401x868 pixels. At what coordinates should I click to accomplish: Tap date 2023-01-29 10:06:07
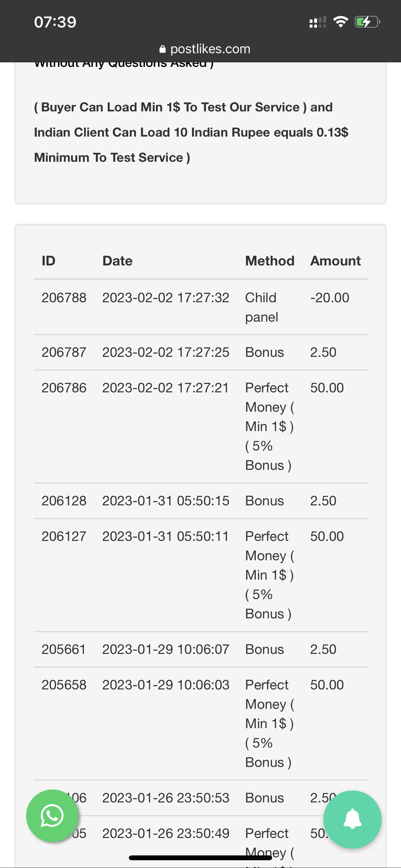[x=165, y=650]
